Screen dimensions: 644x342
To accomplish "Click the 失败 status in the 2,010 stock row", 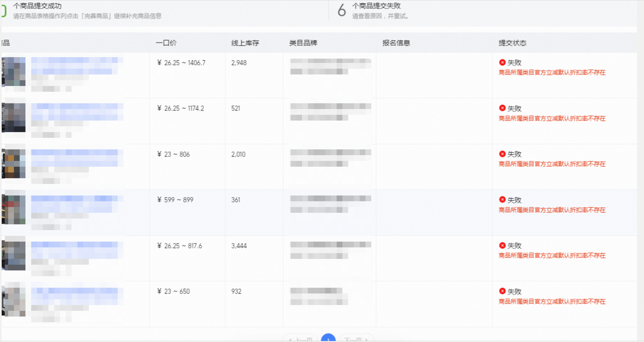I will [x=514, y=154].
